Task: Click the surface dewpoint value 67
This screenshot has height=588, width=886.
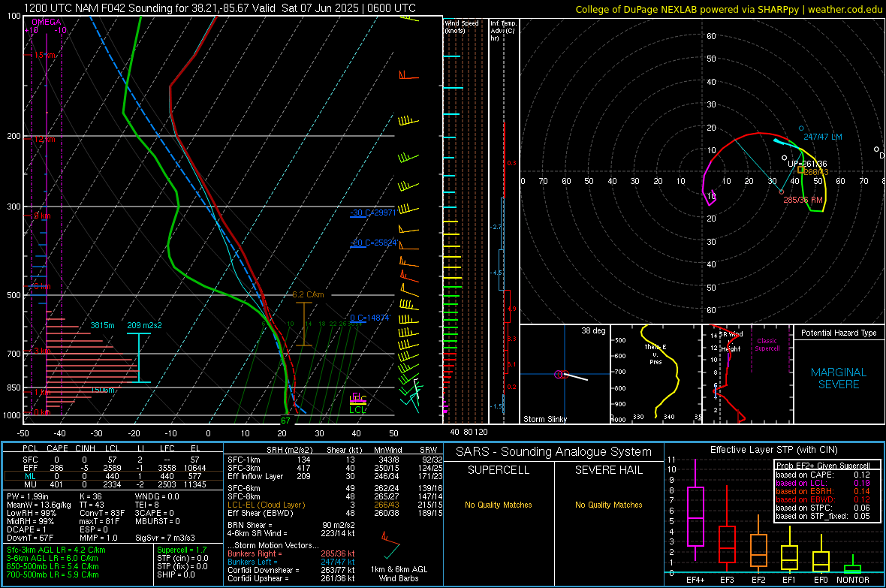Action: (285, 420)
